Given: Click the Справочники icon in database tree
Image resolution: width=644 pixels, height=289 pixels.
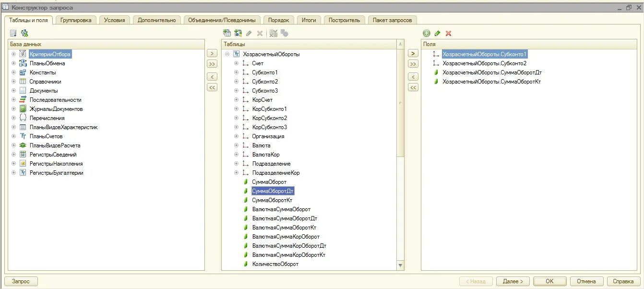Looking at the screenshot, I should [23, 81].
